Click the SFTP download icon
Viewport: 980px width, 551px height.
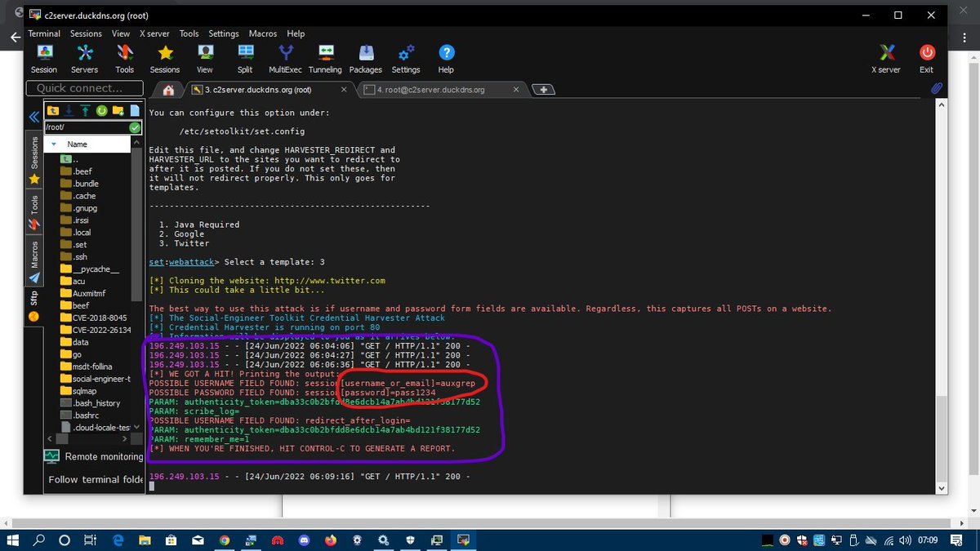click(69, 110)
